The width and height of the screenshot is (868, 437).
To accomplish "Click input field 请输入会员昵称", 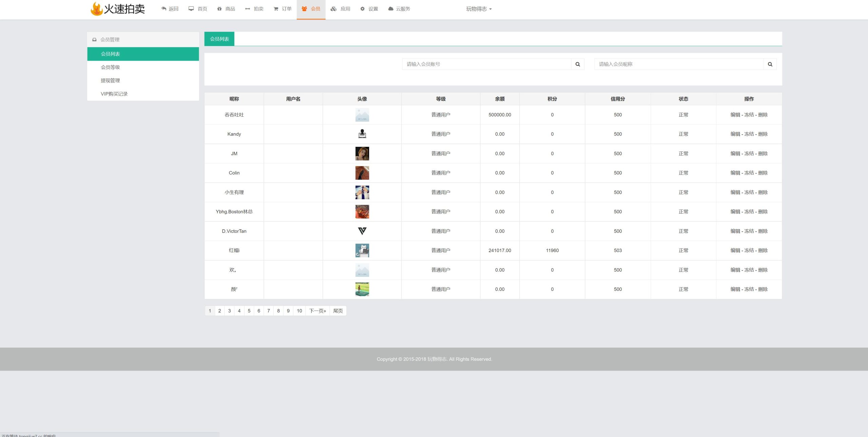I will pyautogui.click(x=679, y=63).
